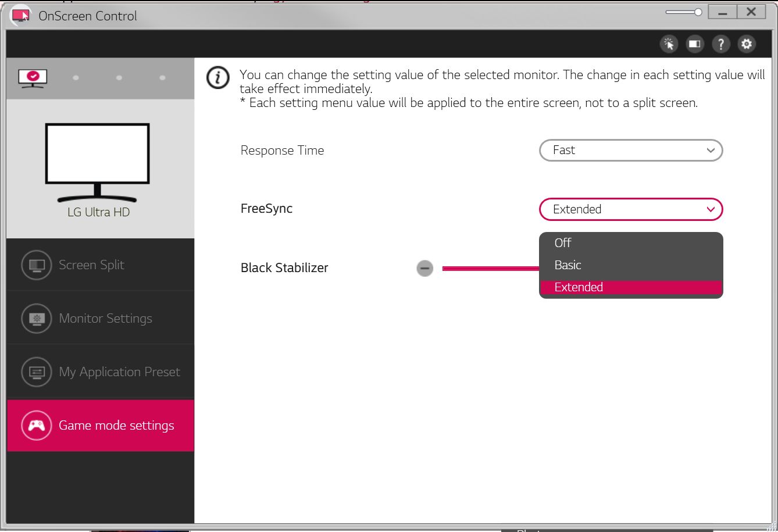Click the Response Time label
This screenshot has width=778, height=532.
tap(282, 150)
